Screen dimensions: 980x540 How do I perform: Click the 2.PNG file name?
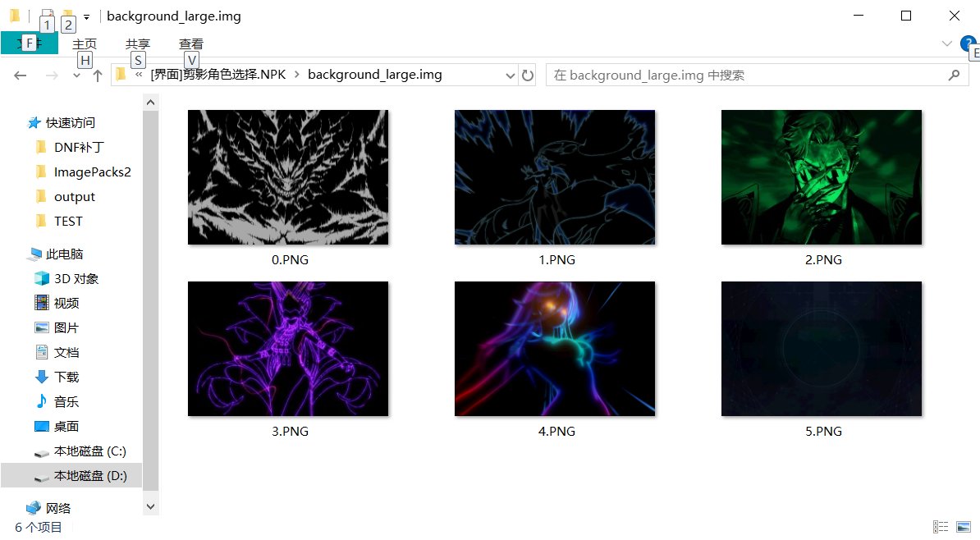(823, 259)
